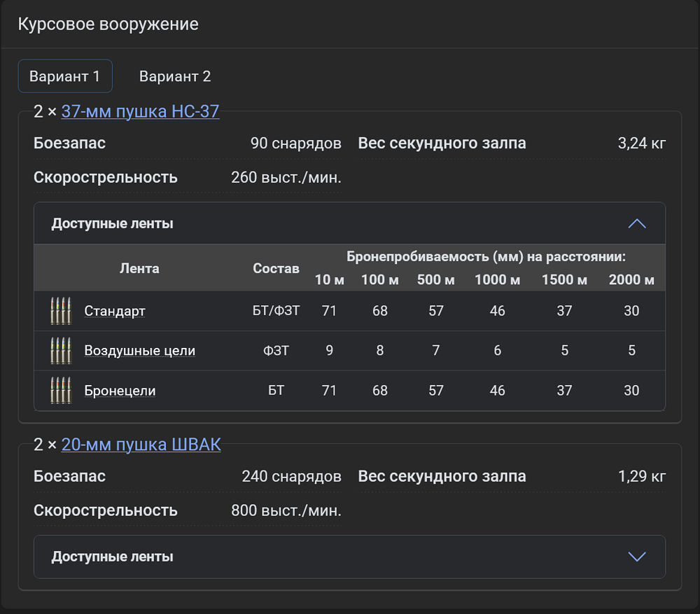The width and height of the screenshot is (700, 614).
Task: Click the 10 м distance column header
Action: (x=330, y=279)
